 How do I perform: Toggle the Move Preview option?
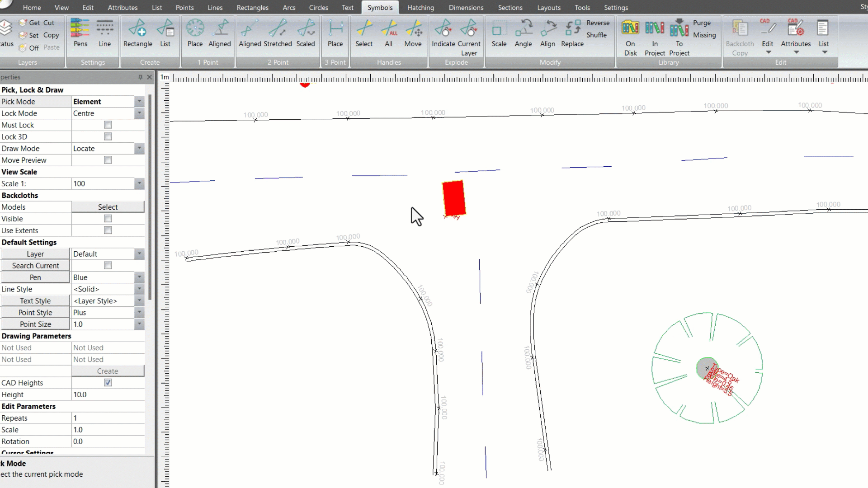point(108,160)
